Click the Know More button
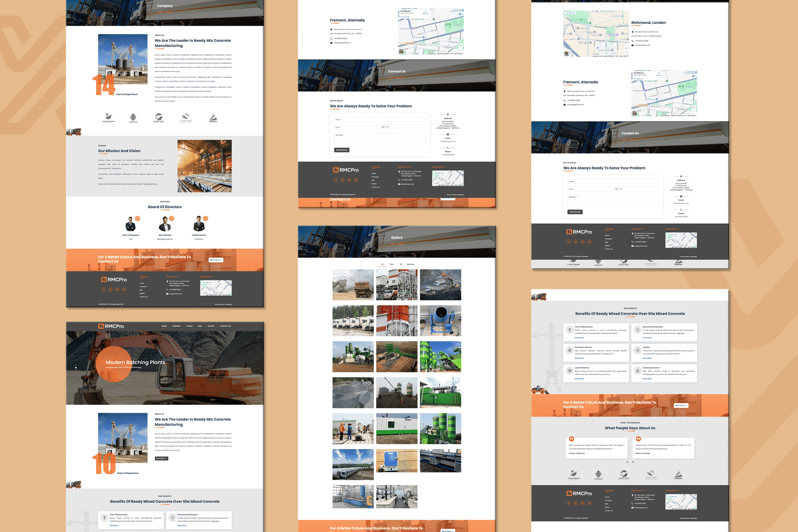The image size is (798, 532). [x=161, y=458]
